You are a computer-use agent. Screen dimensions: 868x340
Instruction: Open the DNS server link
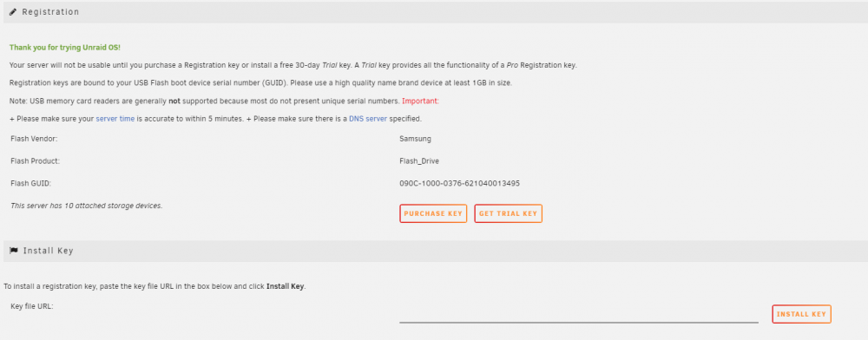(x=368, y=119)
